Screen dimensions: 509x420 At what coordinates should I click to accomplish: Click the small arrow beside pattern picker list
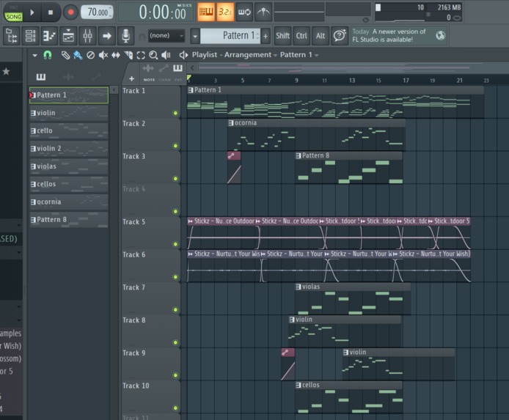point(114,90)
